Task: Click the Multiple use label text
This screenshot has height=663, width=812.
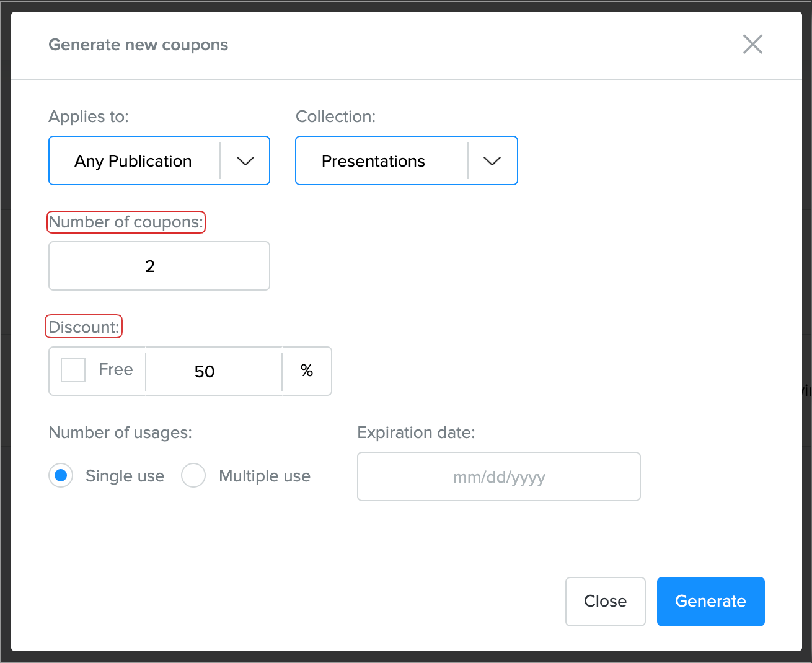Action: click(x=265, y=476)
